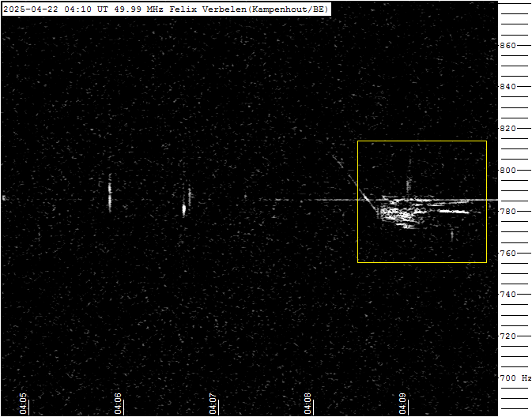Click the 04:08 time axis label
Image resolution: width=532 pixels, height=417 pixels.
pos(308,404)
